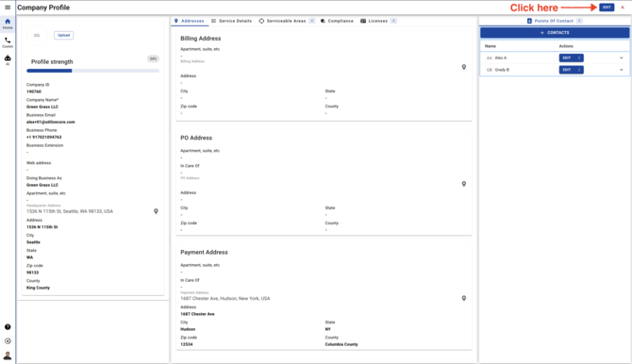Click the GG company logo placeholder
632x364 pixels.
pyautogui.click(x=37, y=36)
